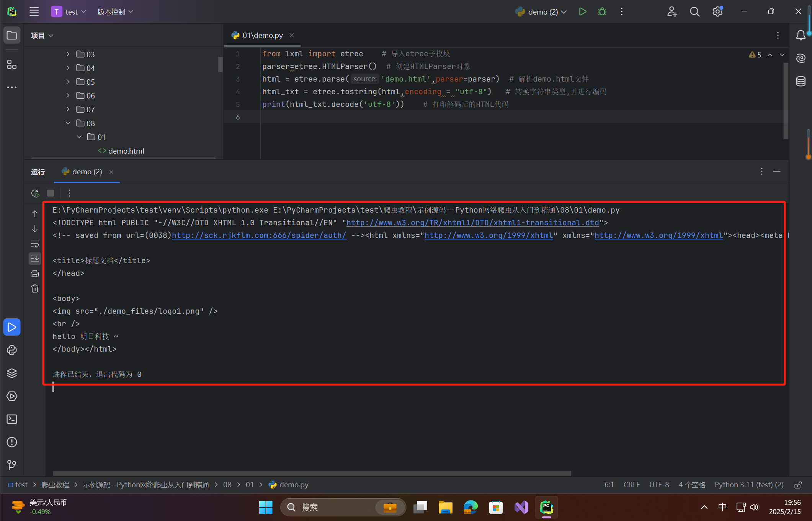
Task: Toggle soft-wrap in run console
Action: 35,244
